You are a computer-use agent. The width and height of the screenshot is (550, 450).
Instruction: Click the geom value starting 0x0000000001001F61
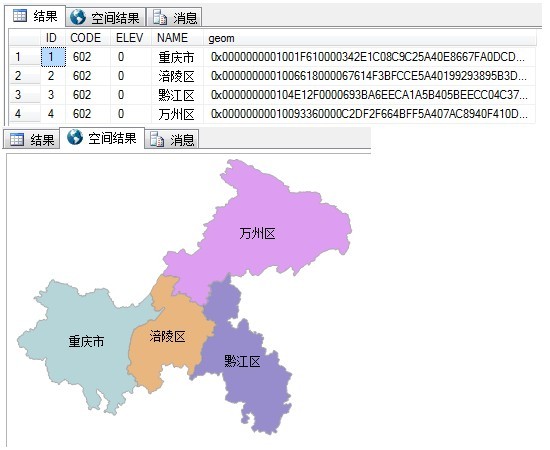[x=369, y=56]
